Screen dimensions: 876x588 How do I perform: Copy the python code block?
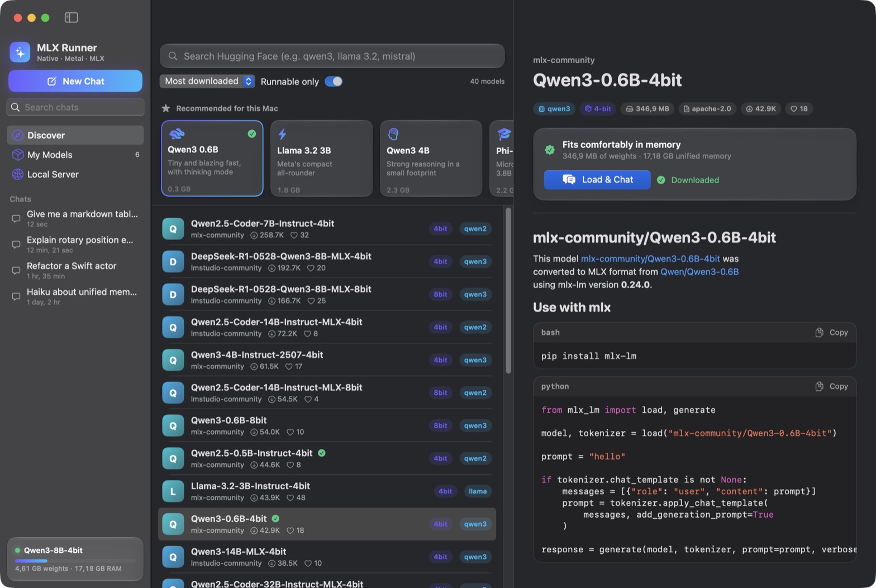pyautogui.click(x=831, y=386)
